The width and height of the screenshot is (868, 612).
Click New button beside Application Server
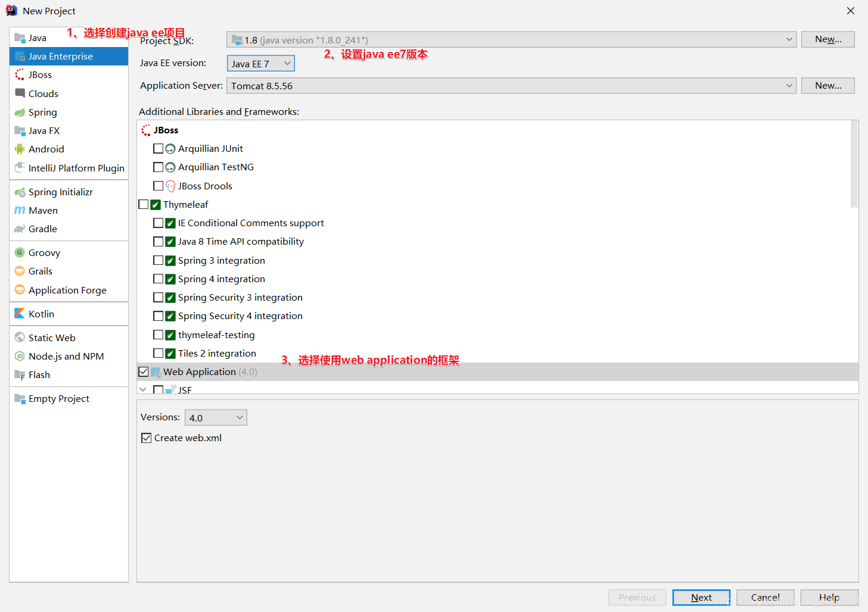tap(828, 86)
